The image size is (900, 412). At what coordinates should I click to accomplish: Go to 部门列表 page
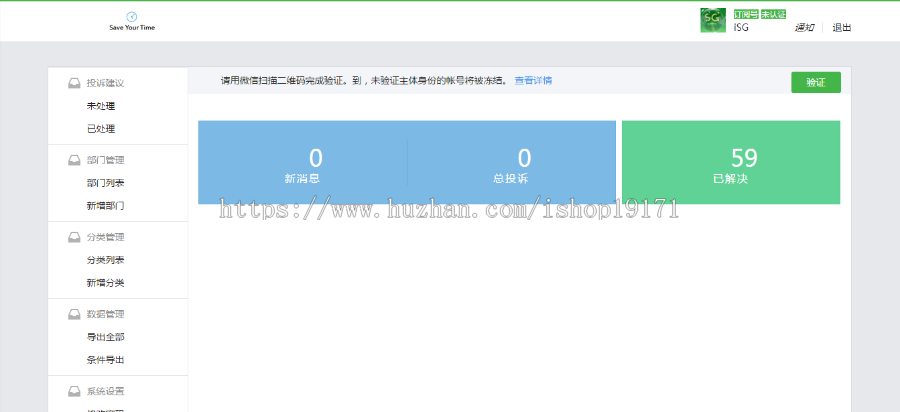pyautogui.click(x=106, y=183)
